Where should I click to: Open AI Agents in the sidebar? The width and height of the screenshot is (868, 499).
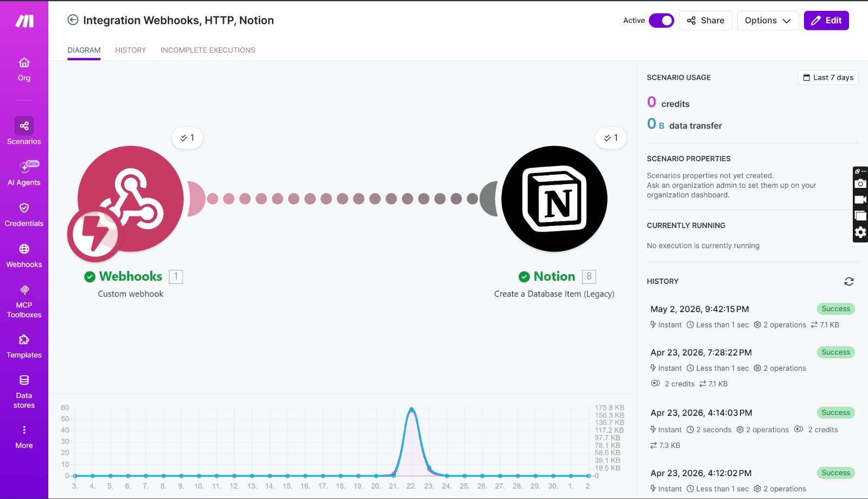(x=24, y=173)
